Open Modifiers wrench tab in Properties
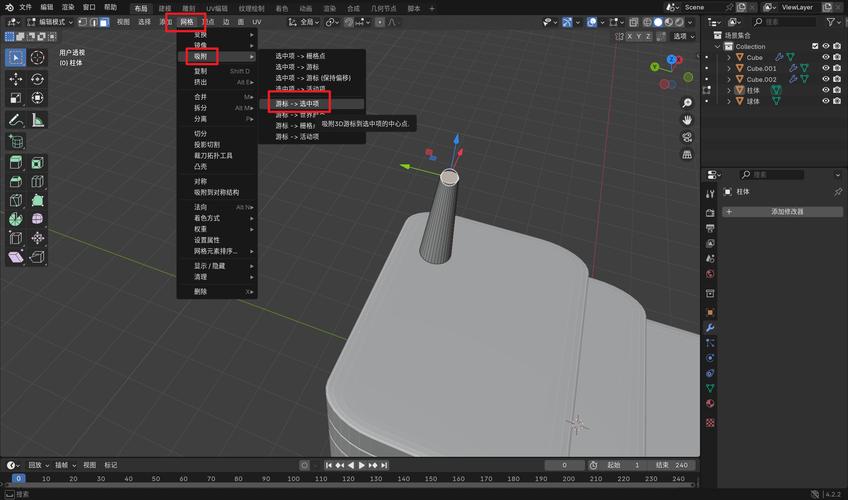This screenshot has width=848, height=500. [x=710, y=328]
